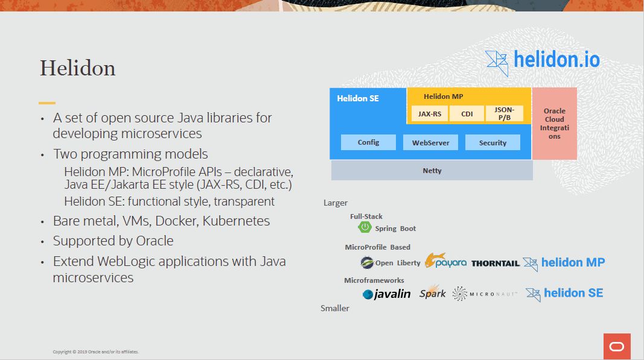Click the Javalin logo
The image size is (644, 360).
(386, 294)
